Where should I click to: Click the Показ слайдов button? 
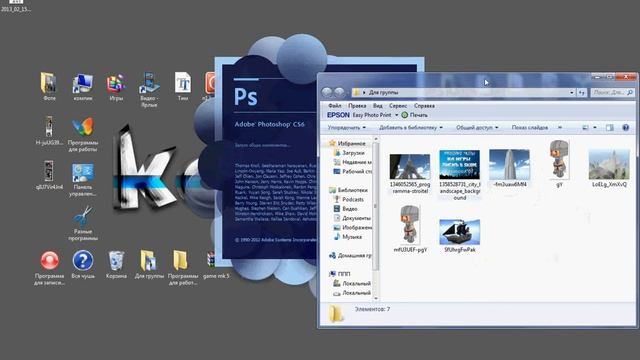[530, 128]
